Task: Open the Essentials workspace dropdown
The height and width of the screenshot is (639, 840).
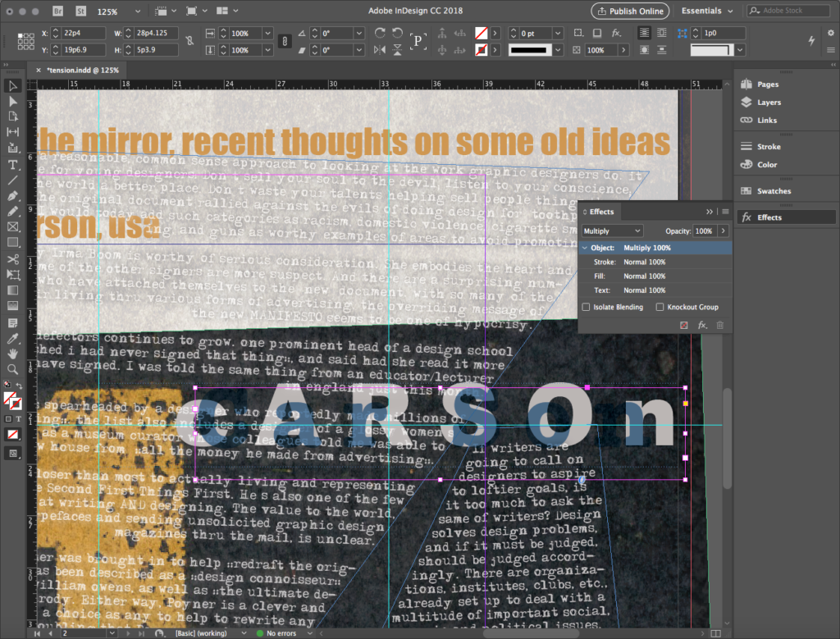Action: [x=707, y=11]
